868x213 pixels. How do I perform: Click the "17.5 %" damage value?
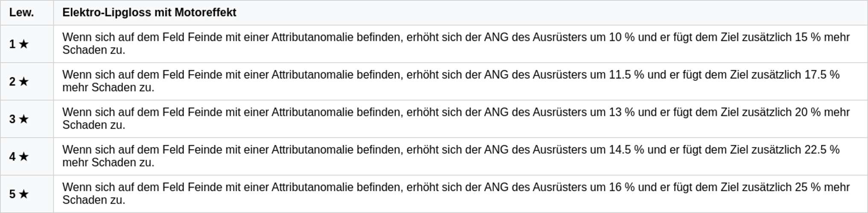[822, 75]
